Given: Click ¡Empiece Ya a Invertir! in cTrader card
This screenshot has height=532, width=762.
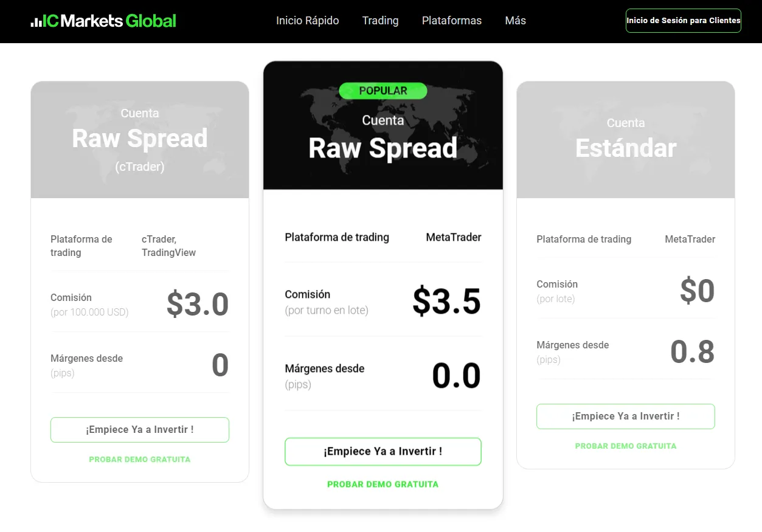Looking at the screenshot, I should (140, 430).
